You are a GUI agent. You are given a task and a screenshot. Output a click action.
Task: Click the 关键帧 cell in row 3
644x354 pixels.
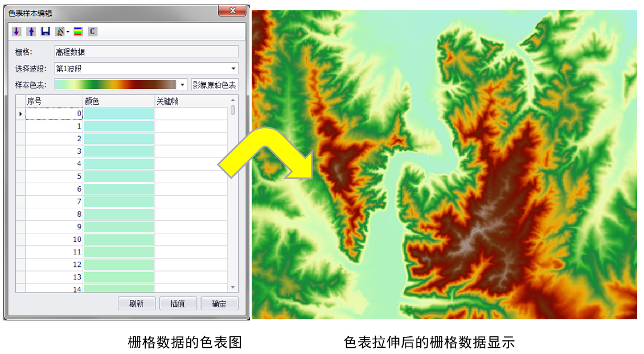click(191, 151)
